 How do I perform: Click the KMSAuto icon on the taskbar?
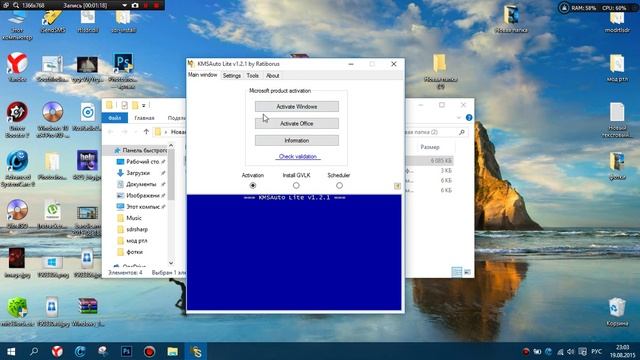pos(196,351)
